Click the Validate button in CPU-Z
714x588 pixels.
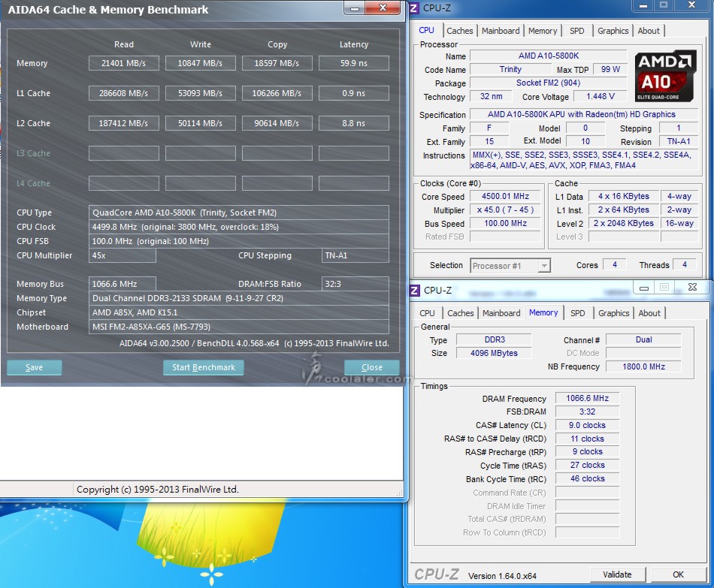(x=617, y=574)
